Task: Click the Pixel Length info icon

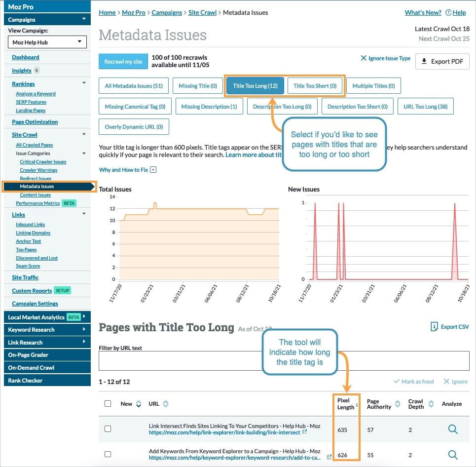Action: [357, 405]
